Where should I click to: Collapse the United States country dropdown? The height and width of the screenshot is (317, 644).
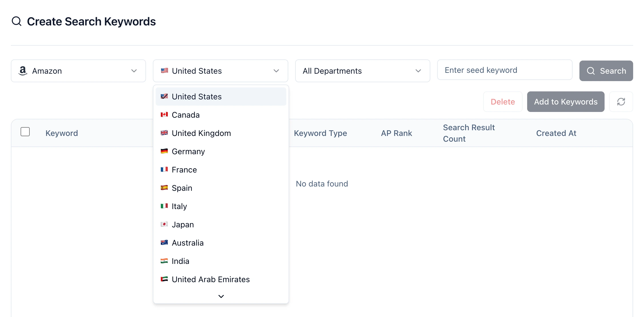(221, 71)
